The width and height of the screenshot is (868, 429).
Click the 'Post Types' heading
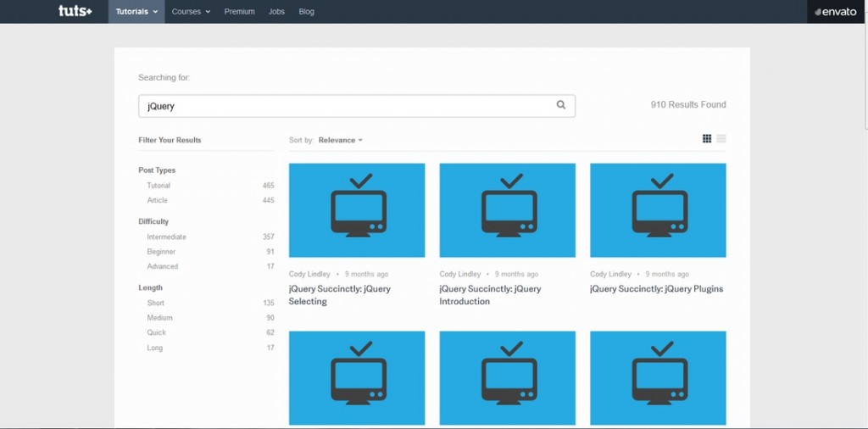pyautogui.click(x=157, y=170)
